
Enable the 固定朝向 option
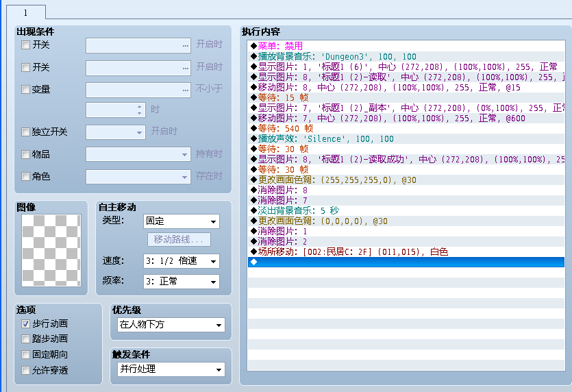point(25,354)
